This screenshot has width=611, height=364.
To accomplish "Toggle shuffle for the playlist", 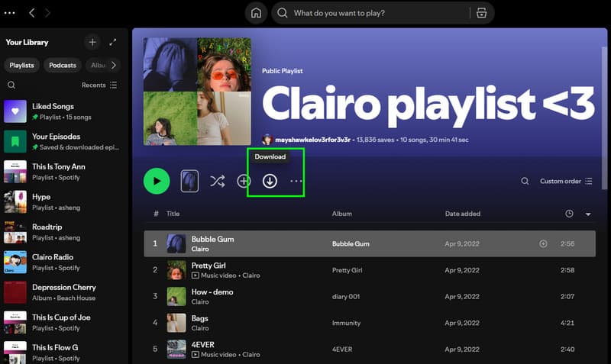I will (218, 181).
